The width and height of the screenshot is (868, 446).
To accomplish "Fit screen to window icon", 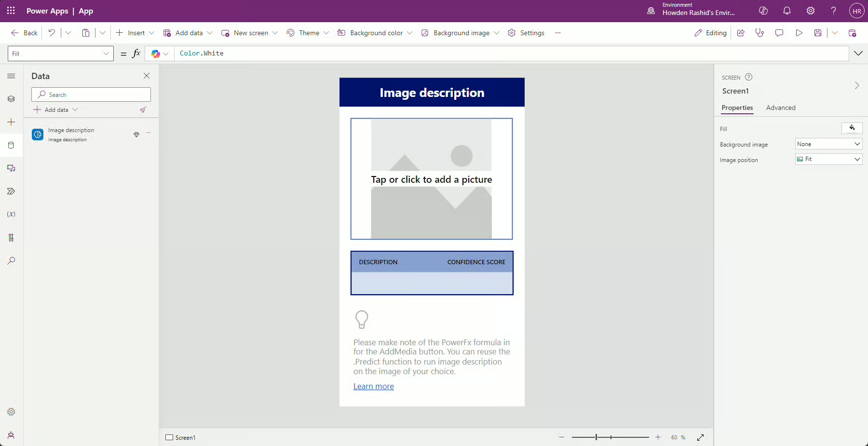I will pos(701,437).
